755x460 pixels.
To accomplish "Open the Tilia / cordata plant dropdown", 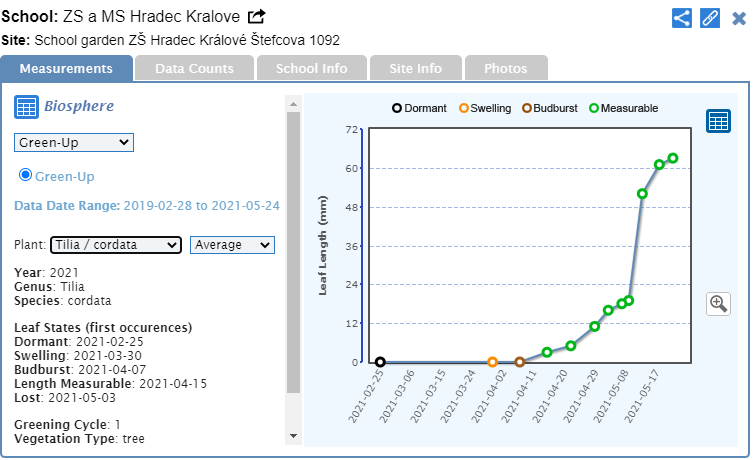I will (x=115, y=245).
